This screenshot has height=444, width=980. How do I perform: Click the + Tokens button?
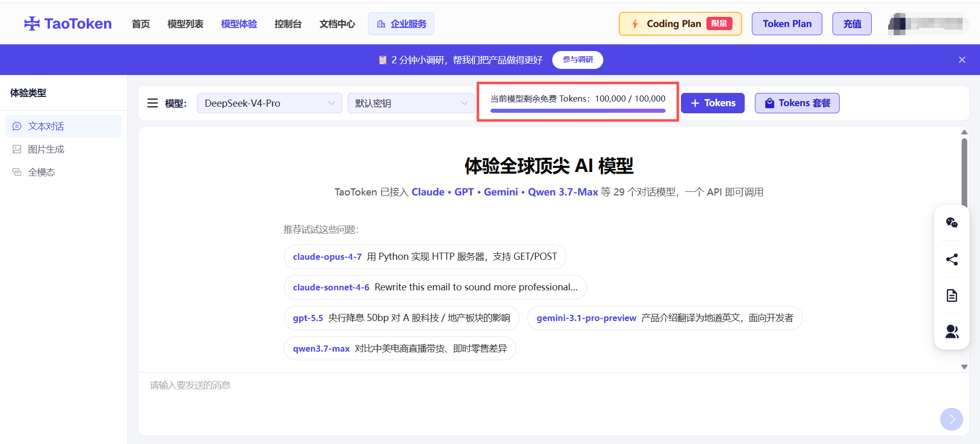pos(713,103)
